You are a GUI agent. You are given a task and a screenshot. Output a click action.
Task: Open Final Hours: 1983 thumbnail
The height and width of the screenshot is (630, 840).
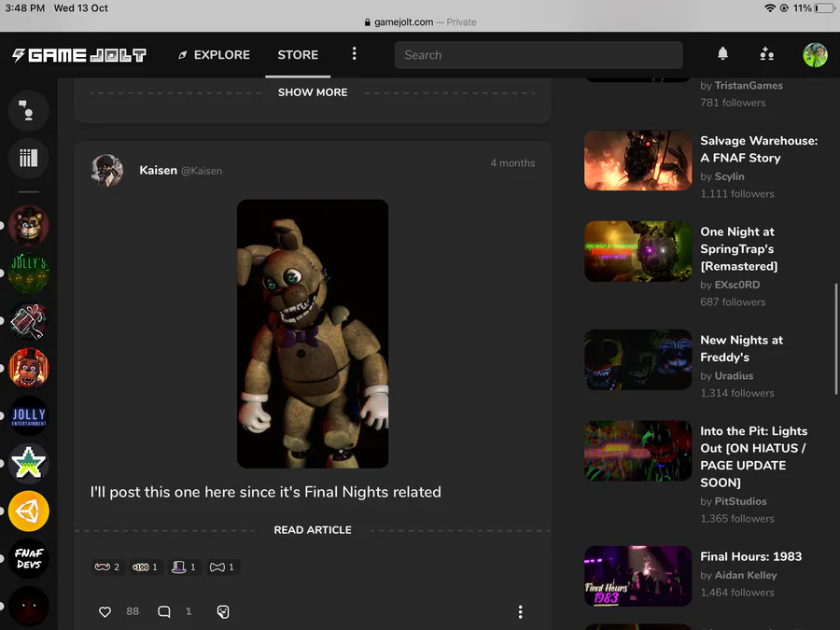click(x=638, y=576)
